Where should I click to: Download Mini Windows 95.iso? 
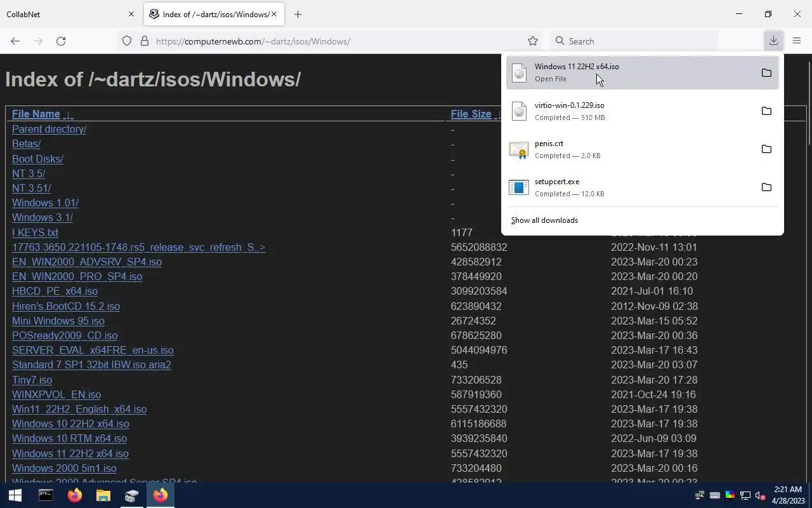tap(58, 321)
